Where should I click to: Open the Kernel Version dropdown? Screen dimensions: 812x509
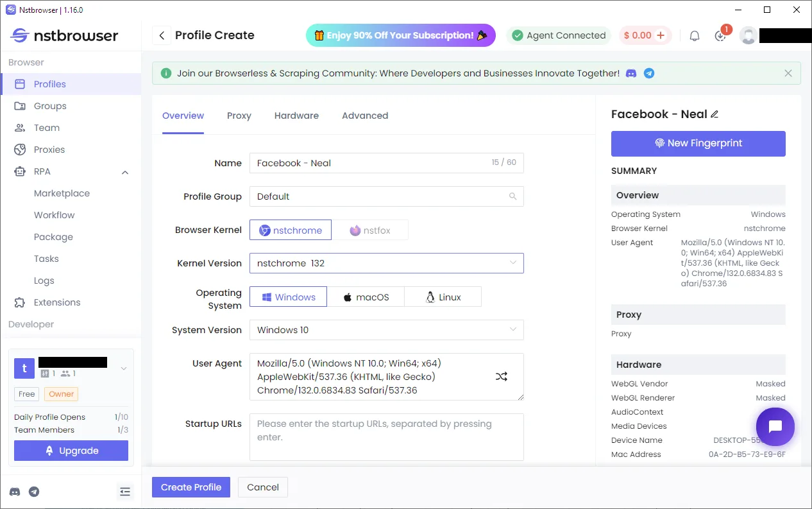(x=387, y=263)
